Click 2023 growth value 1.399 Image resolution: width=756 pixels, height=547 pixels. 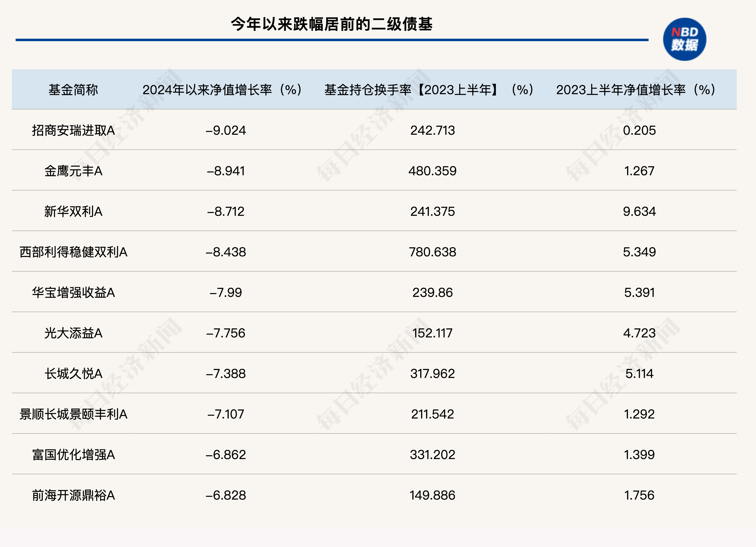[x=639, y=455]
